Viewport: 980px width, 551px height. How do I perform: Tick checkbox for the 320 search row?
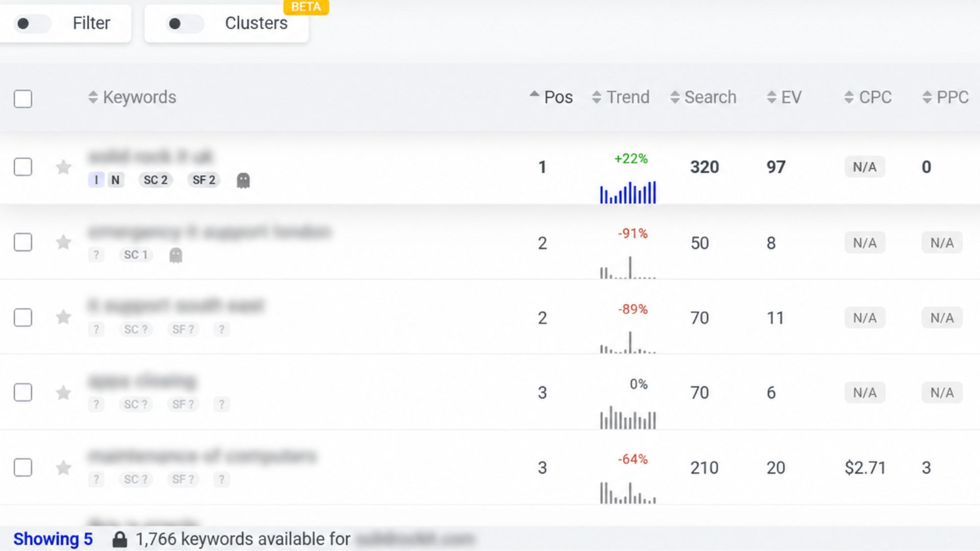tap(23, 167)
